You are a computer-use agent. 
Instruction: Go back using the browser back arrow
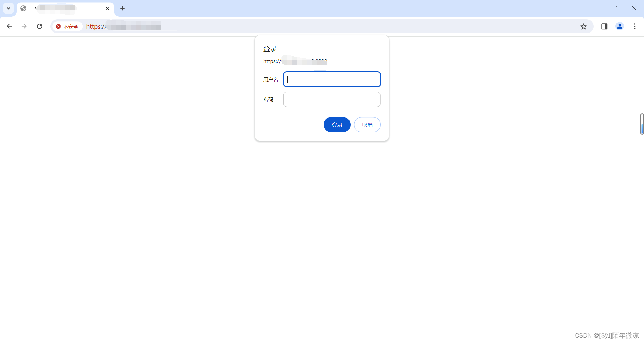click(9, 26)
